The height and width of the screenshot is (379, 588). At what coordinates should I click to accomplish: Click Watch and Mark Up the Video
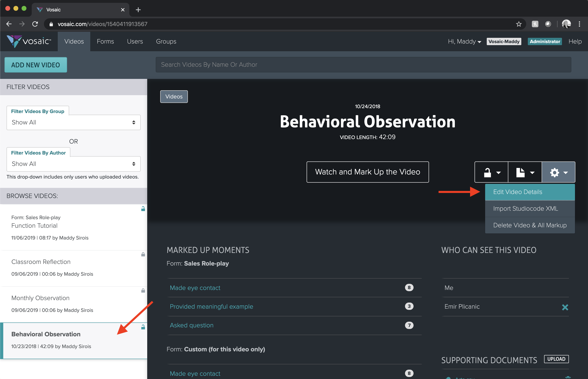368,172
